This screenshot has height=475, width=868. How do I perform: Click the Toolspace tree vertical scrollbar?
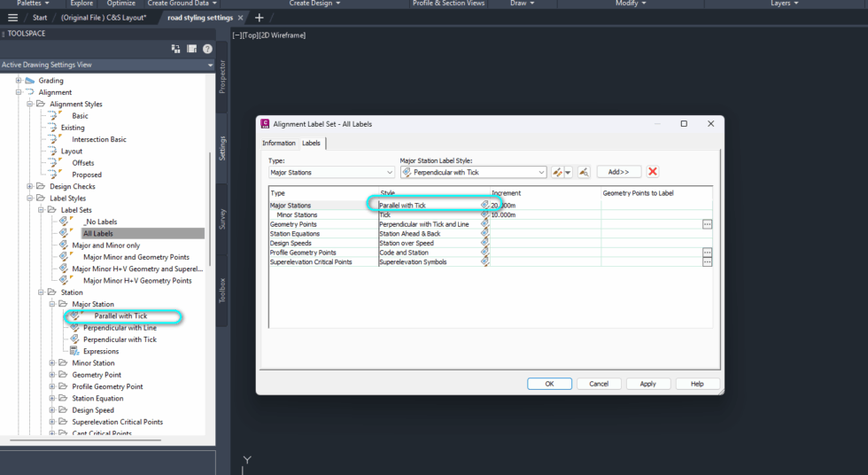[x=210, y=210]
